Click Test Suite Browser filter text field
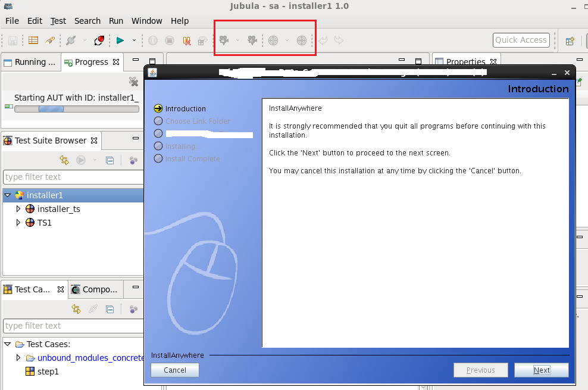Screen dimensions: 588x390 tap(74, 177)
